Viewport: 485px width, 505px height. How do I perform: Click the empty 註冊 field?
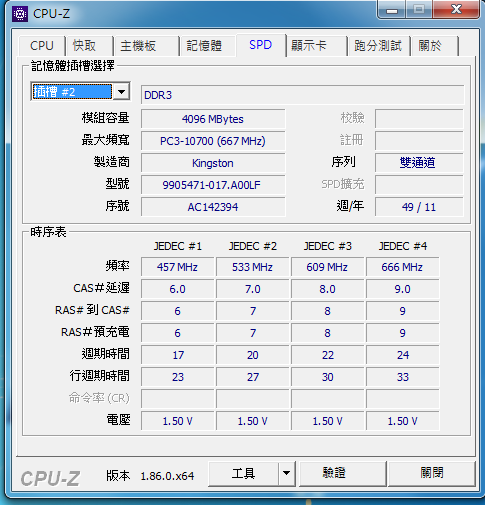tap(419, 141)
